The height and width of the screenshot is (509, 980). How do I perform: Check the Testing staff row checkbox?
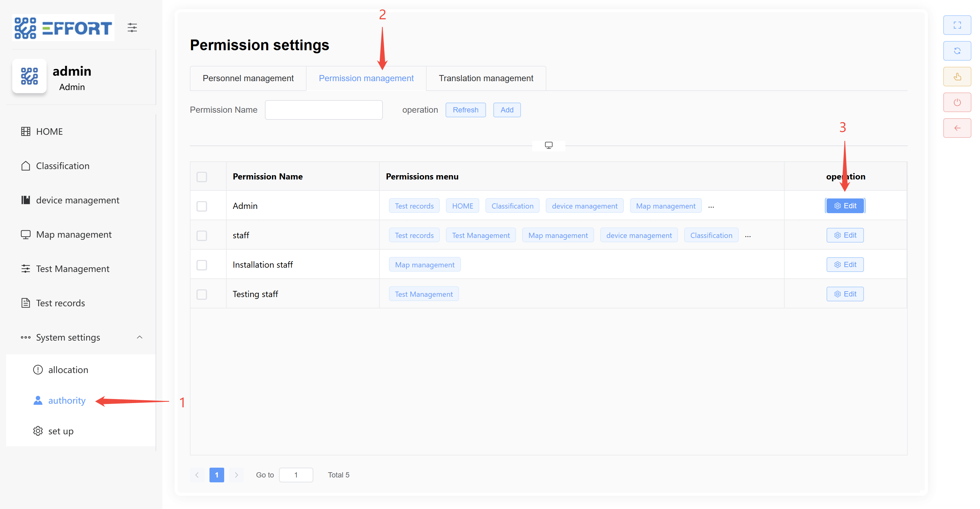click(x=202, y=294)
